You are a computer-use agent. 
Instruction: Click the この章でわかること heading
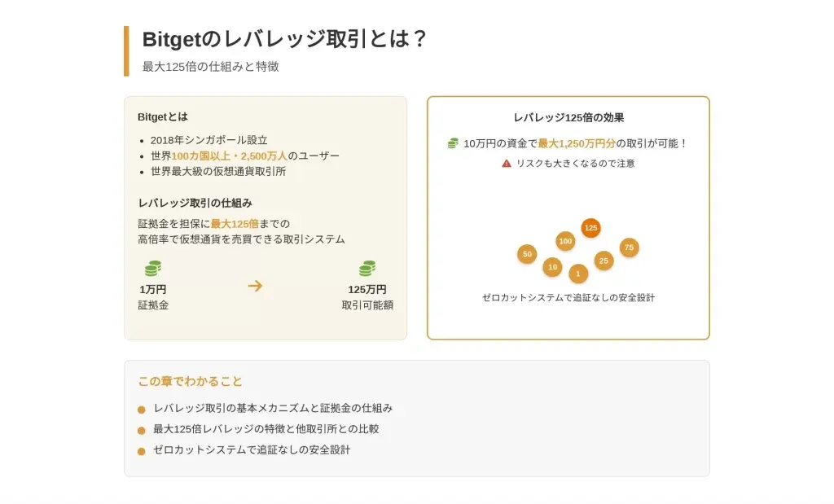point(190,381)
